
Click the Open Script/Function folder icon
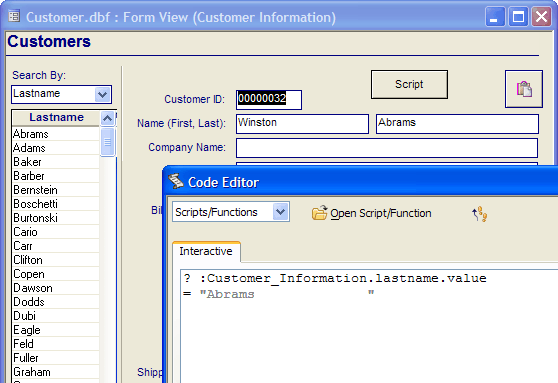pyautogui.click(x=320, y=213)
